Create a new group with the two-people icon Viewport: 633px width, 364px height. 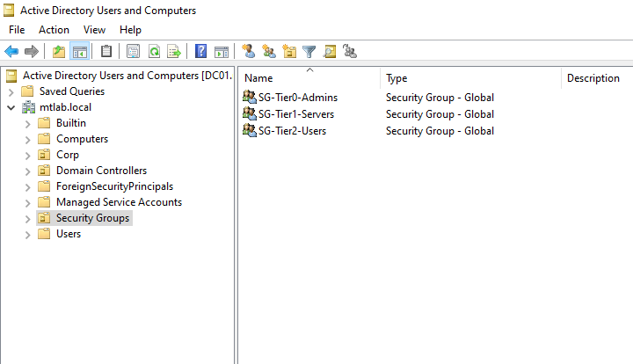269,52
